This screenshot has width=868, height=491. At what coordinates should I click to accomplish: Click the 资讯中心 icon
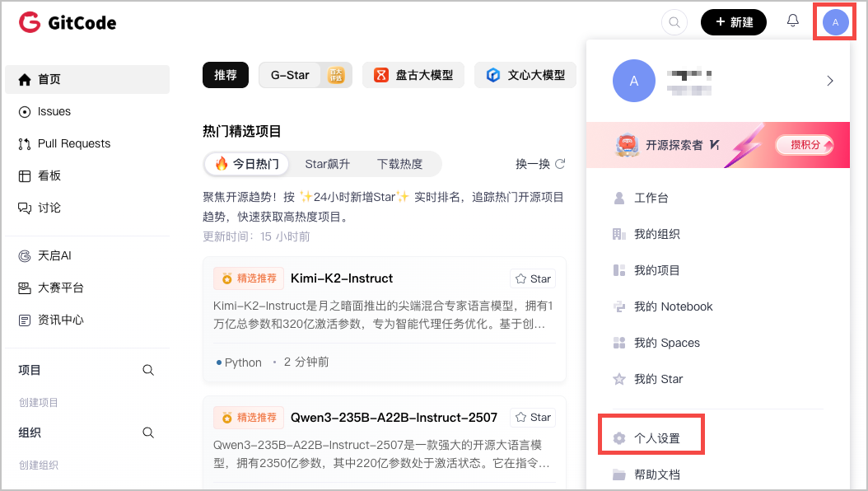[25, 320]
